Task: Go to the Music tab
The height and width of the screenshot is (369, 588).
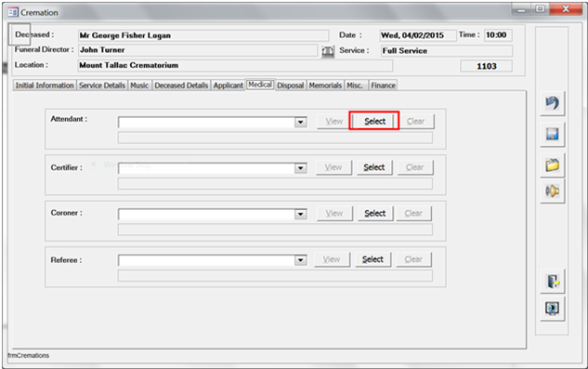Action: point(139,86)
